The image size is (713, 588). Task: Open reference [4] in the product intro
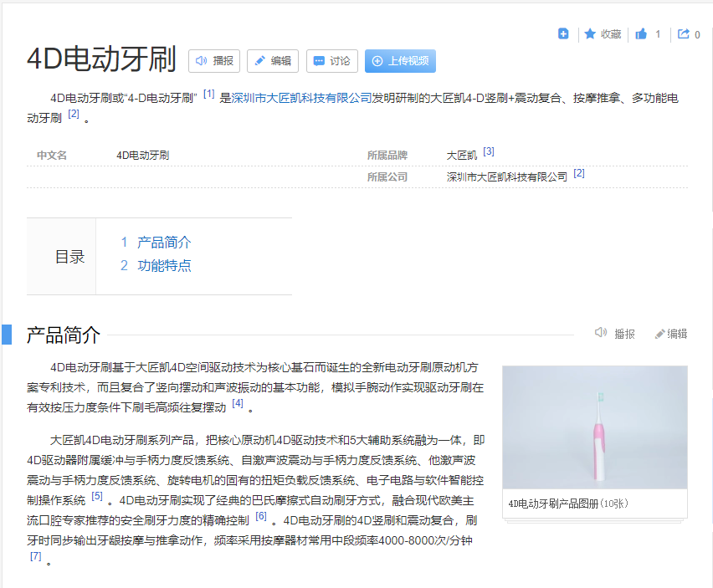click(238, 403)
